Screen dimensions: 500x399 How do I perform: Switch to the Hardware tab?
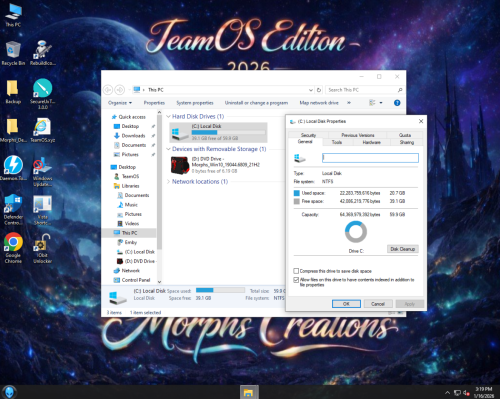pyautogui.click(x=371, y=142)
